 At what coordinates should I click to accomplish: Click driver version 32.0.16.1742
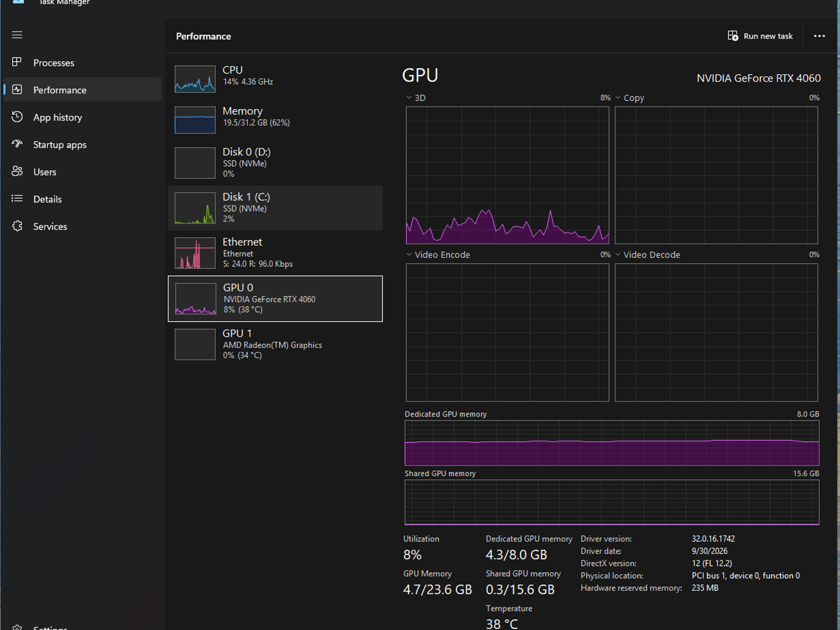(713, 539)
